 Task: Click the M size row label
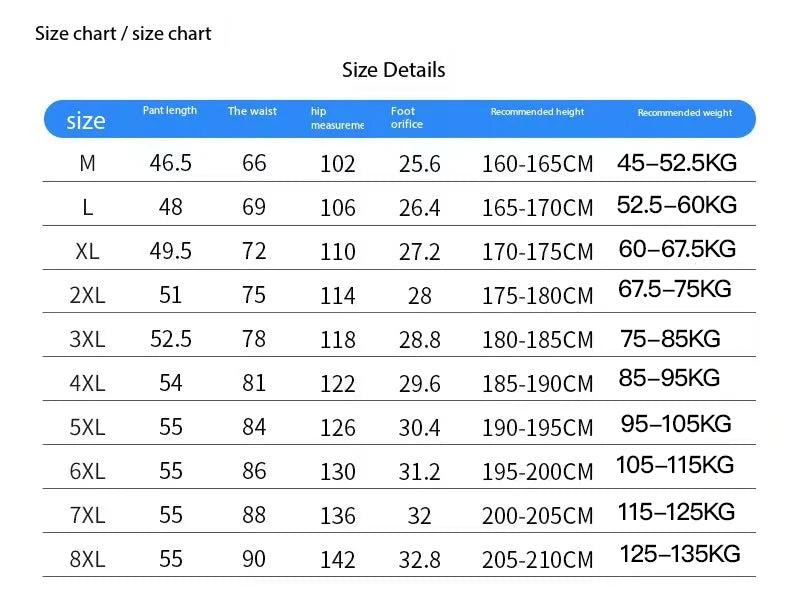click(x=87, y=163)
